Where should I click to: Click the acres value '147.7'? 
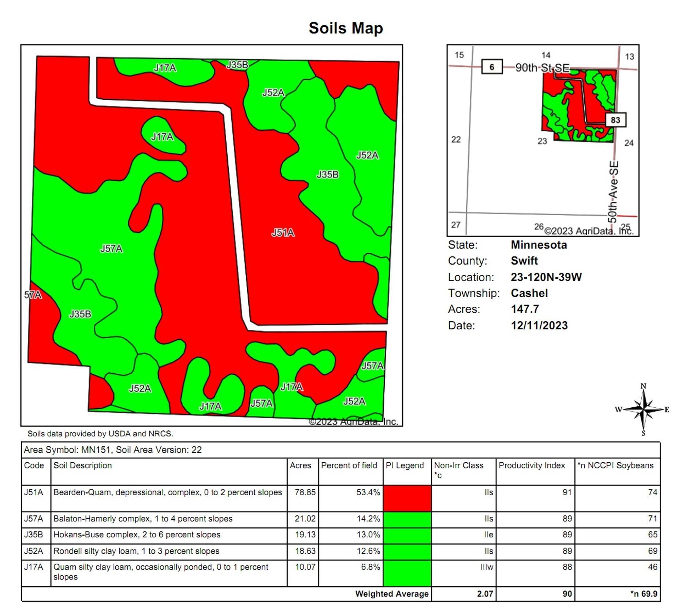click(x=525, y=309)
